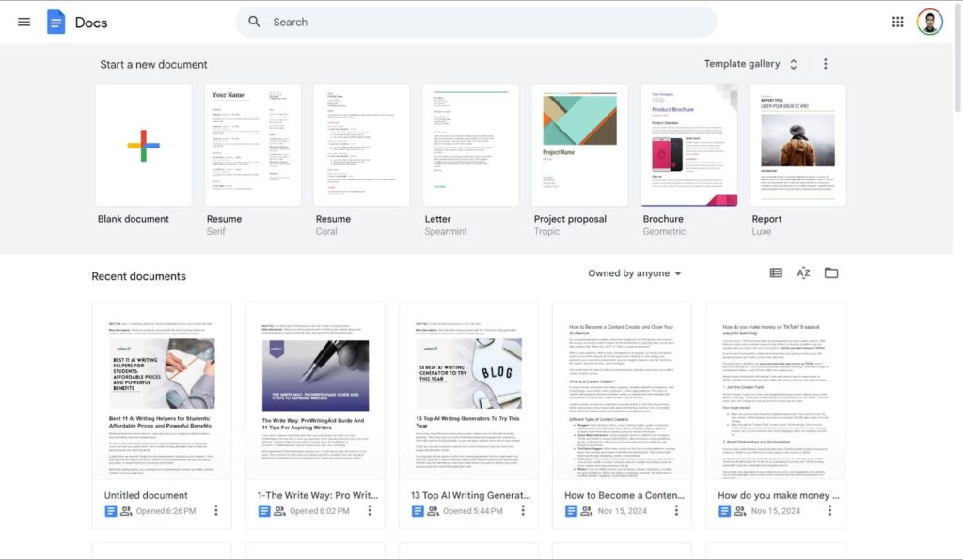
Task: Click the search magnifier icon
Action: point(255,22)
